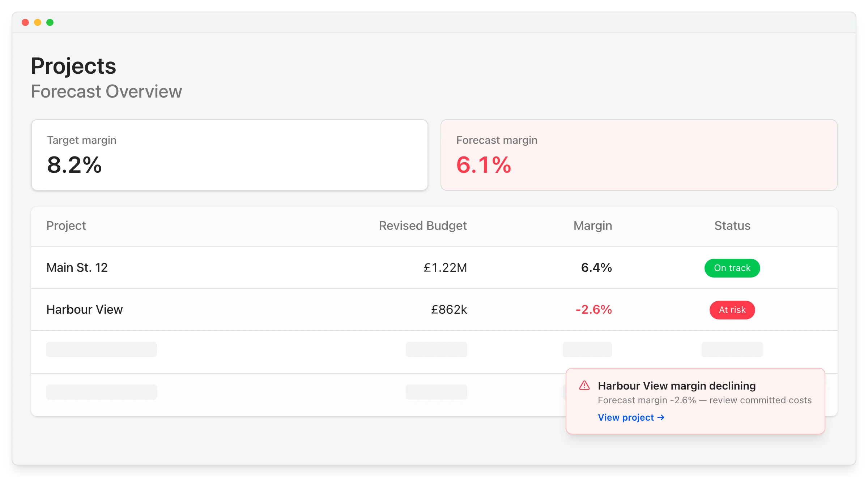The height and width of the screenshot is (477, 868).
Task: Click the warning triangle icon in the alert
Action: [x=584, y=386]
